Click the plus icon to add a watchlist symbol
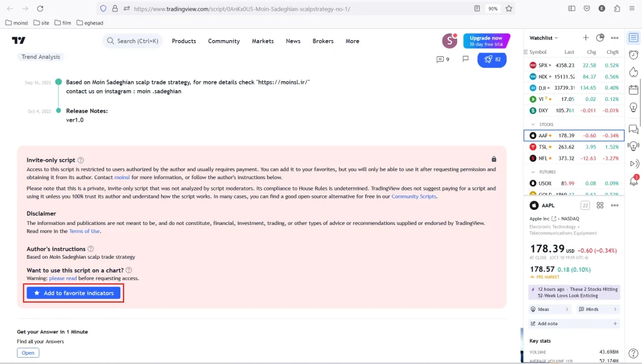Image resolution: width=642 pixels, height=364 pixels. coord(586,38)
